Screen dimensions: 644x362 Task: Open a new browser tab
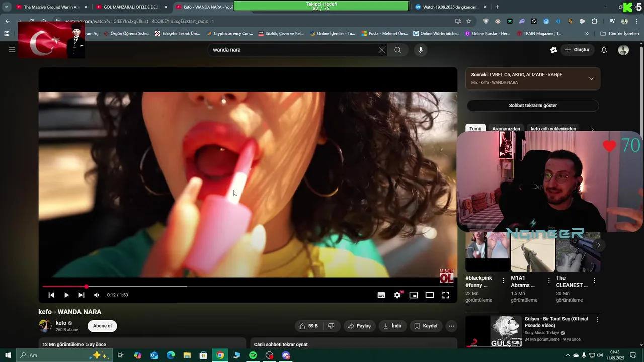point(497,7)
